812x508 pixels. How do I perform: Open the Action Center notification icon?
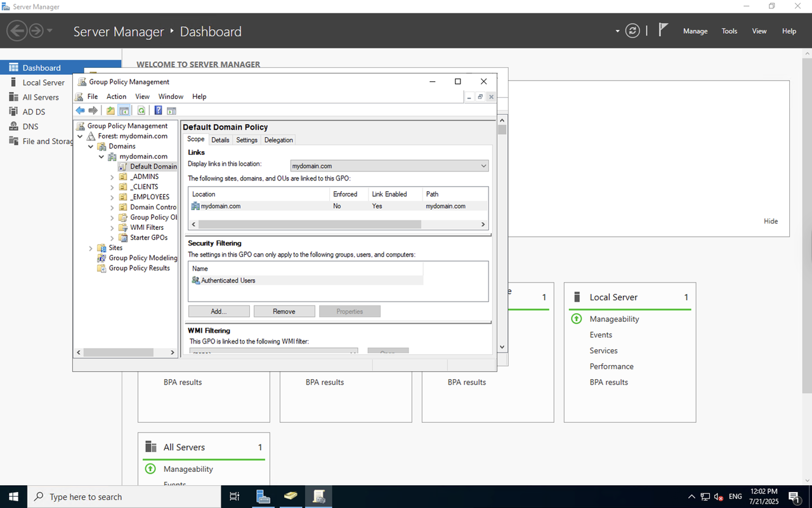794,497
